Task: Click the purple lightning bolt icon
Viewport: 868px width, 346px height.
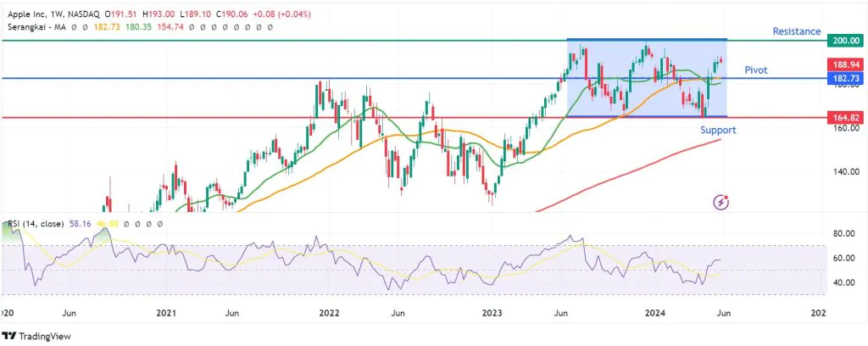Action: click(721, 201)
